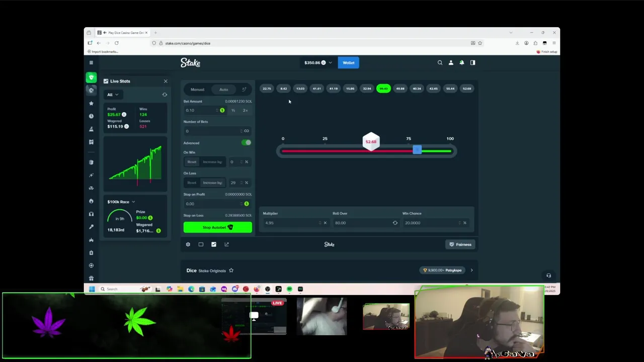Click the Win Chance stepper arrows
This screenshot has width=644, height=362.
click(x=459, y=223)
